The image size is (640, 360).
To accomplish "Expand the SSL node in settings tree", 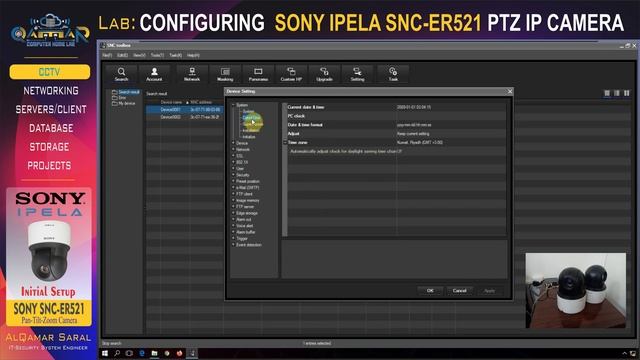I will point(233,156).
